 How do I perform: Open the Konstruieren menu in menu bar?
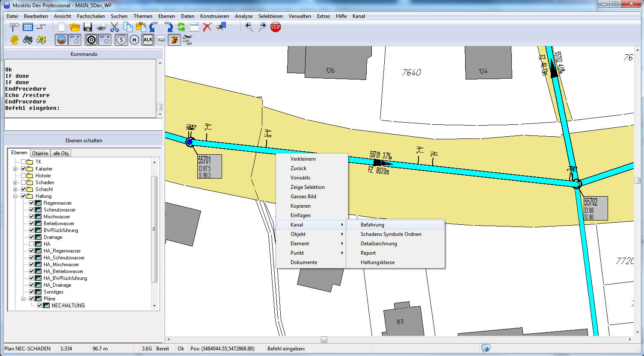214,16
